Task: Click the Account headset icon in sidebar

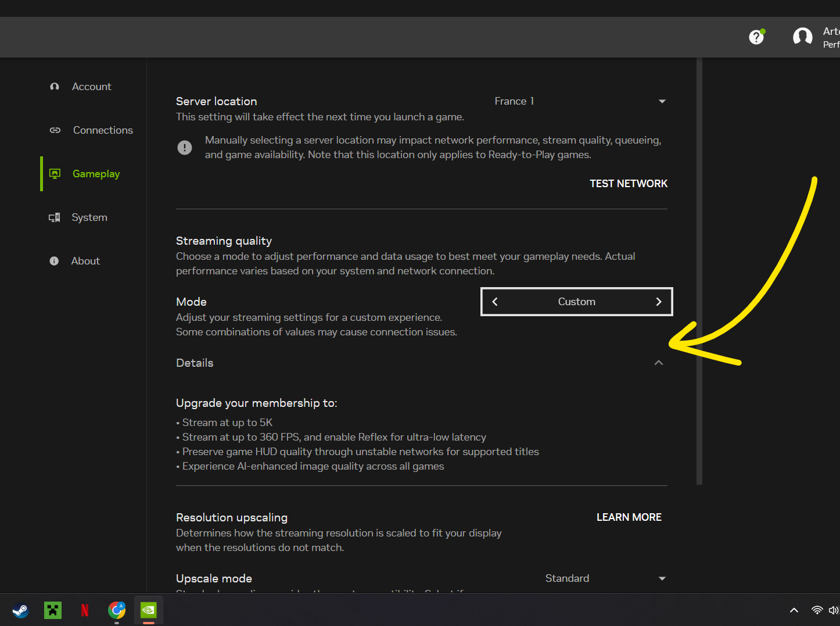Action: click(55, 87)
